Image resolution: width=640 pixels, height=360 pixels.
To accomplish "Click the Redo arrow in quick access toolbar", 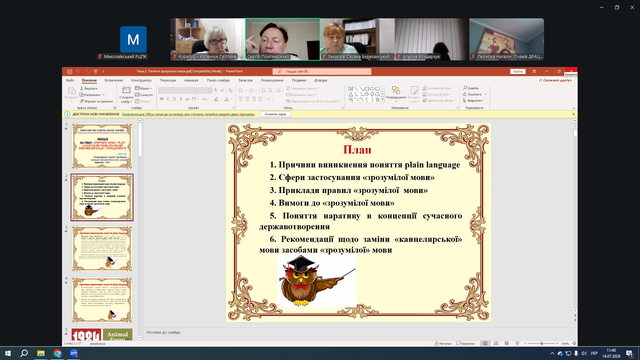I will [x=88, y=71].
